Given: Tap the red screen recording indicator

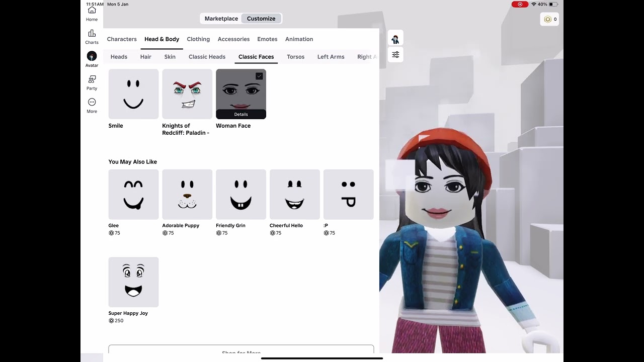Looking at the screenshot, I should click(520, 4).
